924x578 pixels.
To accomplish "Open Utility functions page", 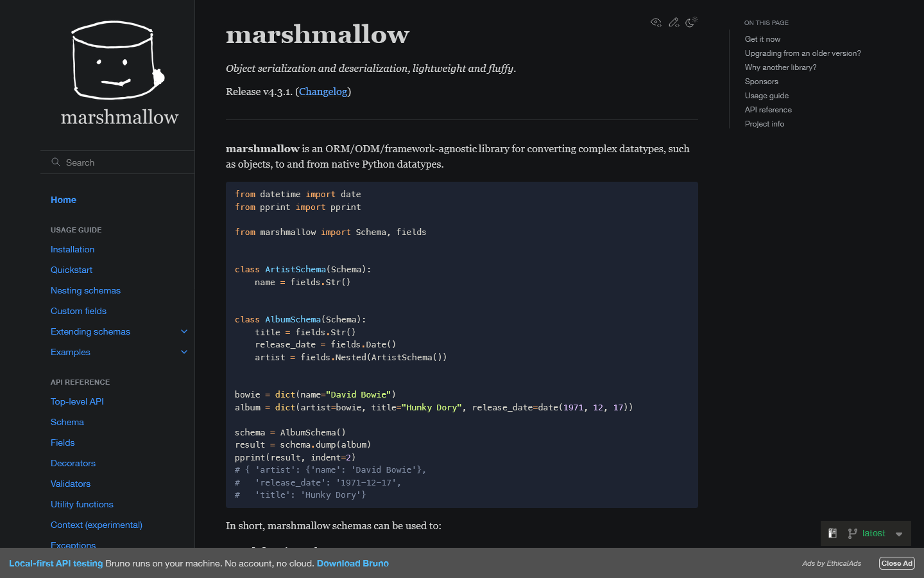I will click(x=82, y=504).
